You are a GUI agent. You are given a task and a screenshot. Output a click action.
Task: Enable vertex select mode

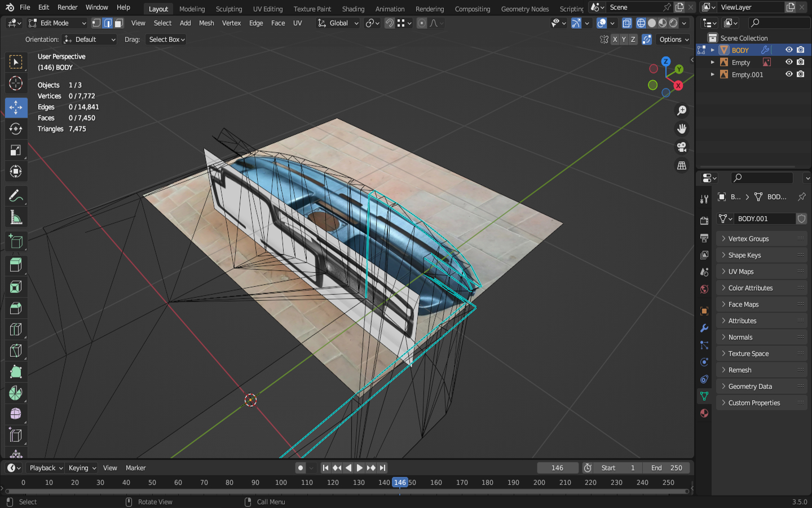(x=96, y=23)
